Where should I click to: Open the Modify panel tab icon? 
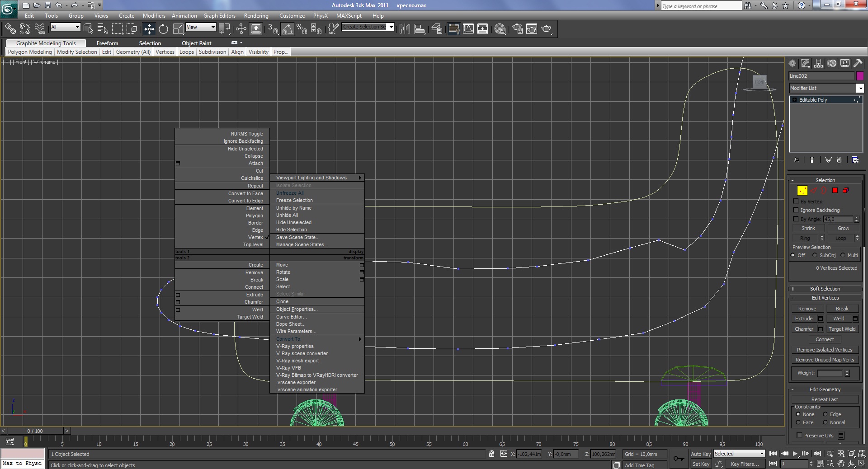(x=805, y=64)
